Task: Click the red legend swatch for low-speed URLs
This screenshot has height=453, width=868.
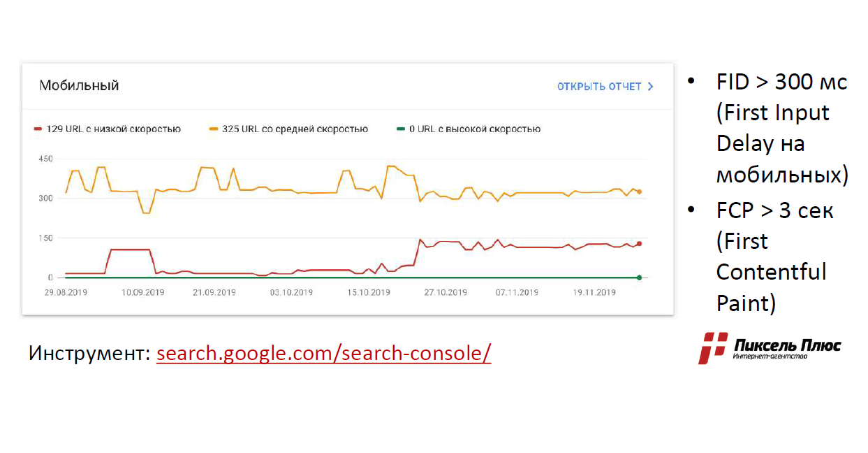Action: [x=38, y=129]
